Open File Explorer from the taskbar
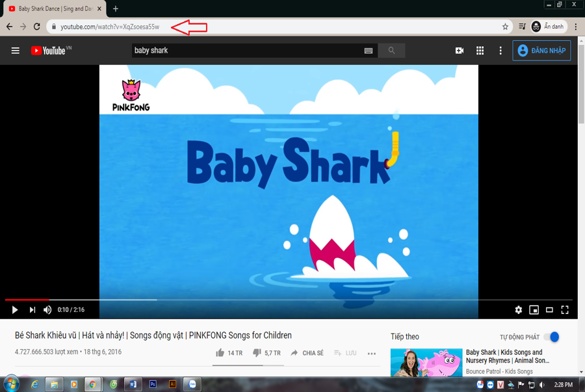This screenshot has height=392, width=585. point(55,384)
